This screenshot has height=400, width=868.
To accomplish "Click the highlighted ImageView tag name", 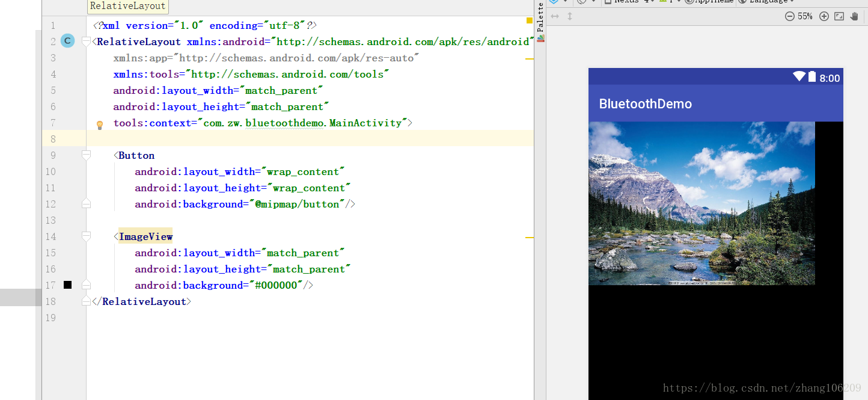I will 145,236.
